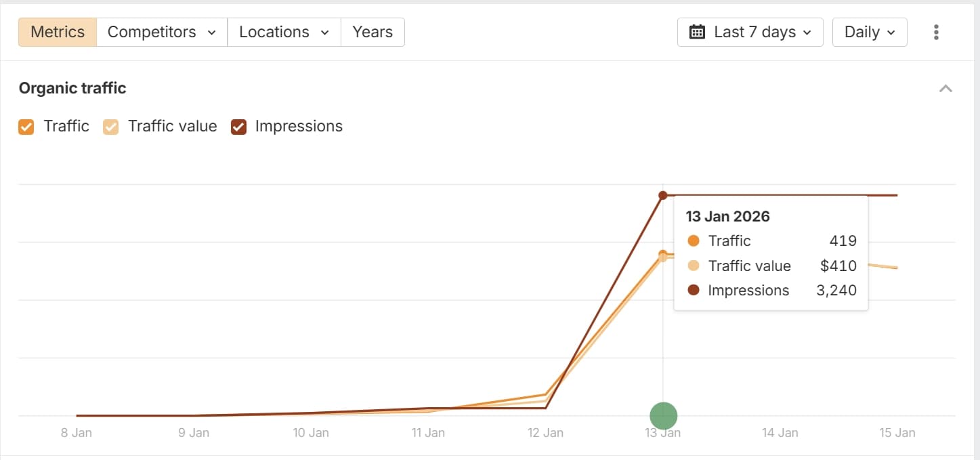Click the 13 Jan 2026 tooltip box
980x460 pixels.
(x=770, y=252)
